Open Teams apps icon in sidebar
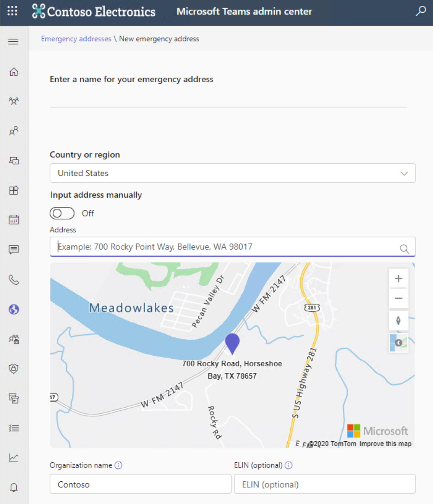433x504 pixels. tap(14, 190)
